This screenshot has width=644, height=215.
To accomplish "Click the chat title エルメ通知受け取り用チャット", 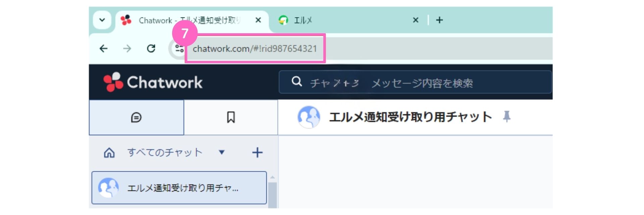I will pos(411,117).
